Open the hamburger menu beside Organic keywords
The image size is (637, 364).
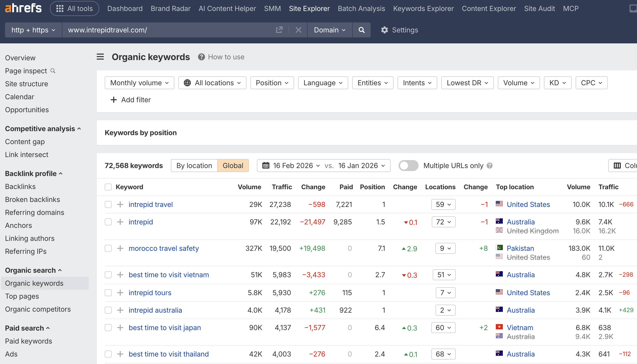point(100,57)
